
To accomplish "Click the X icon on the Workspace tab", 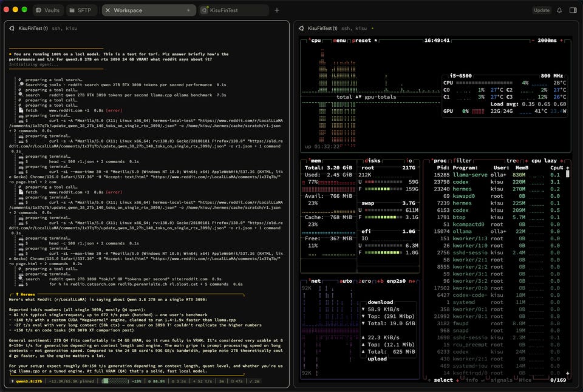I will click(x=108, y=10).
